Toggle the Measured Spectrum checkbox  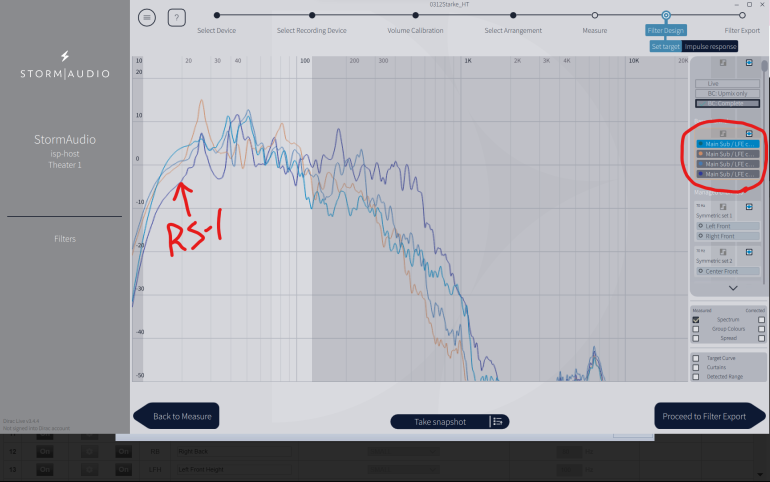tap(696, 320)
